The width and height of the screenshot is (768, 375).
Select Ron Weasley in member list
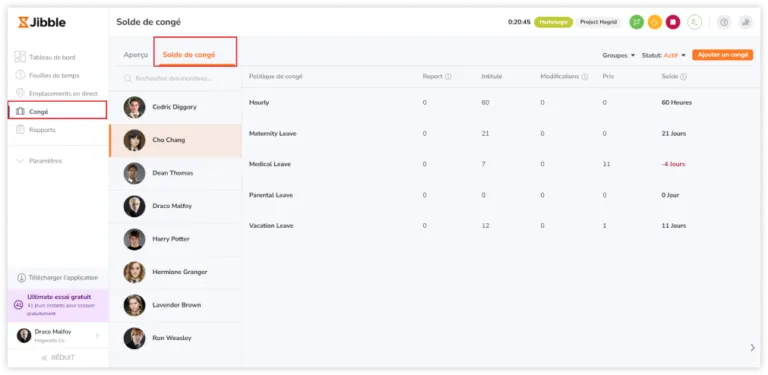pyautogui.click(x=175, y=338)
